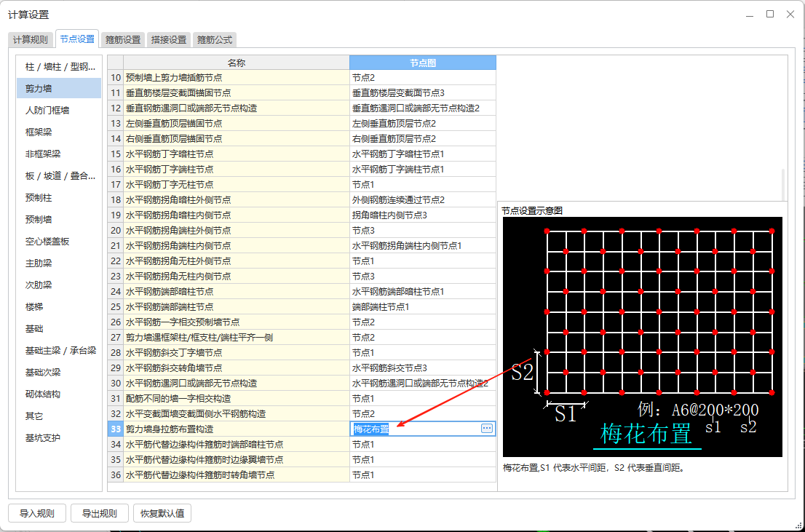Click the node diagram preview image
Image resolution: width=805 pixels, height=532 pixels.
coord(642,337)
